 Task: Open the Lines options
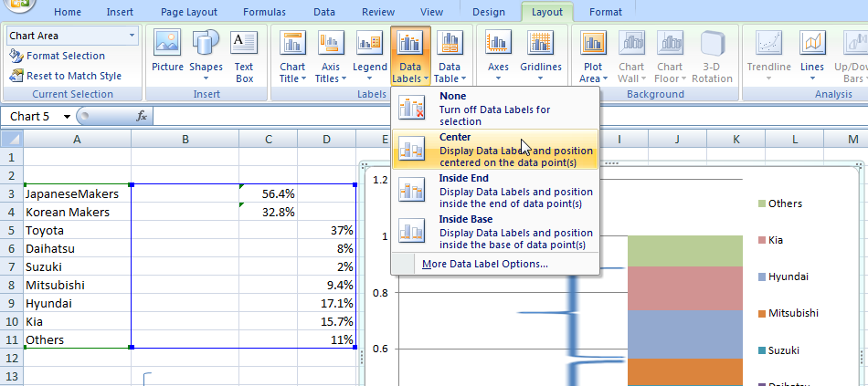pyautogui.click(x=812, y=57)
